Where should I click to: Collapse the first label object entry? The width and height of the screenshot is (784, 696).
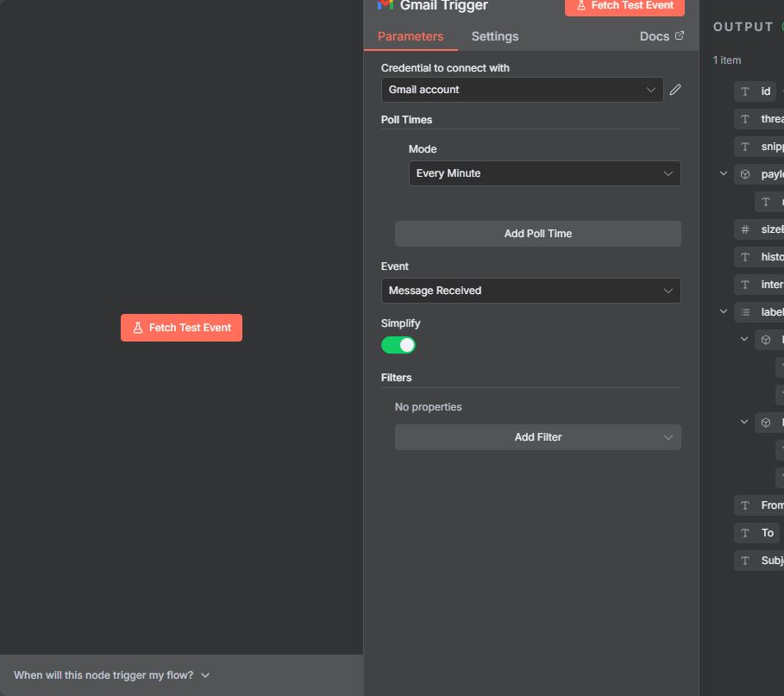pos(744,339)
